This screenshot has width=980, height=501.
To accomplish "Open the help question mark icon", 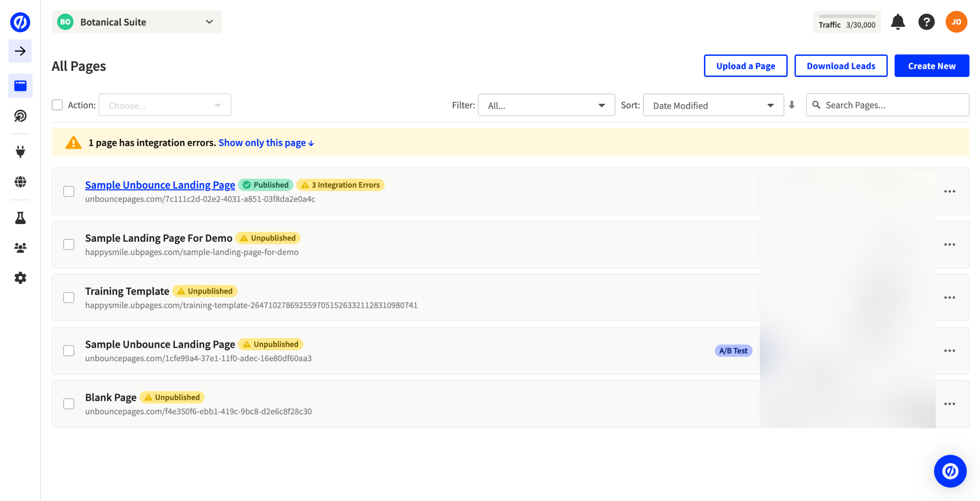I will (x=926, y=22).
